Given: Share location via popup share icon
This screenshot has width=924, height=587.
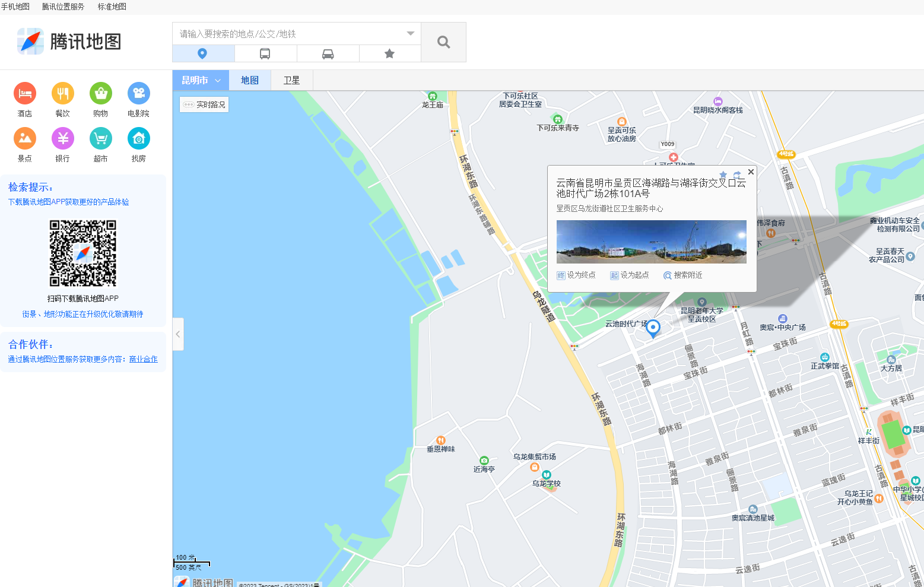Looking at the screenshot, I should [737, 174].
